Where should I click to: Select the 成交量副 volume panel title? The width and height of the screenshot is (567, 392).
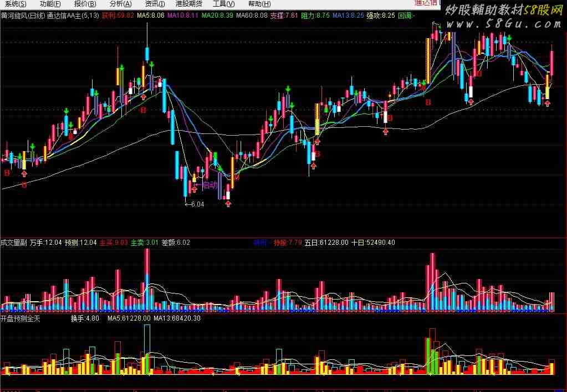click(13, 243)
